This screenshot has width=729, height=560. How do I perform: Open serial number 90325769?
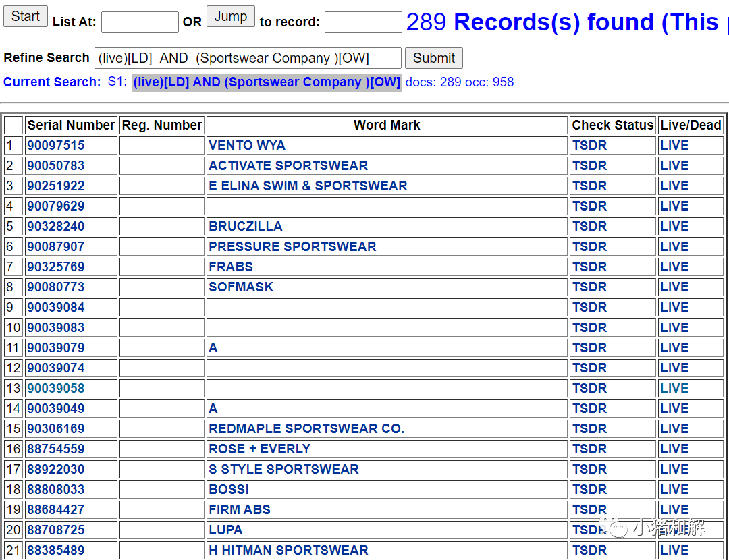(x=56, y=267)
